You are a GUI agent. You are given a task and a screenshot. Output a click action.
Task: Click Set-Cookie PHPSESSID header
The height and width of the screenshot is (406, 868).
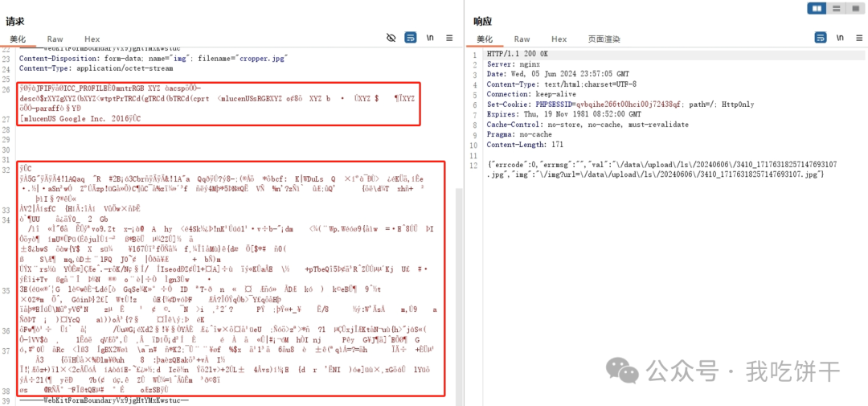620,105
